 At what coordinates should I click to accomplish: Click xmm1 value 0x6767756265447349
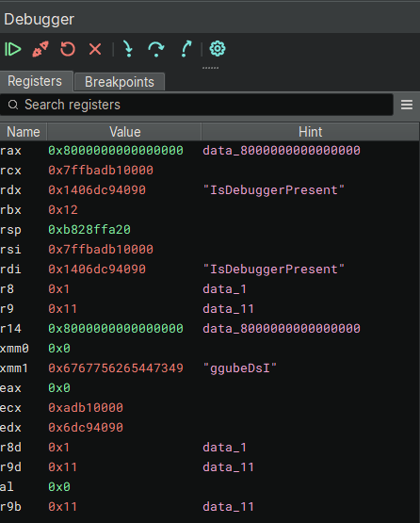116,368
